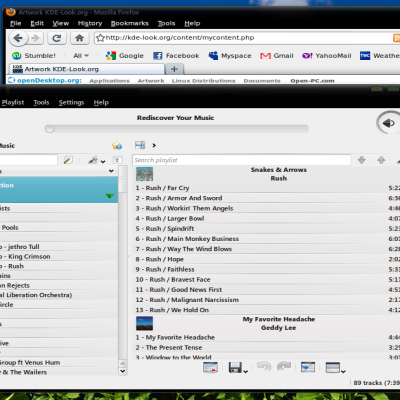Toggle the merged view icon in collection toolbar
The width and height of the screenshot is (400, 400).
(x=117, y=160)
